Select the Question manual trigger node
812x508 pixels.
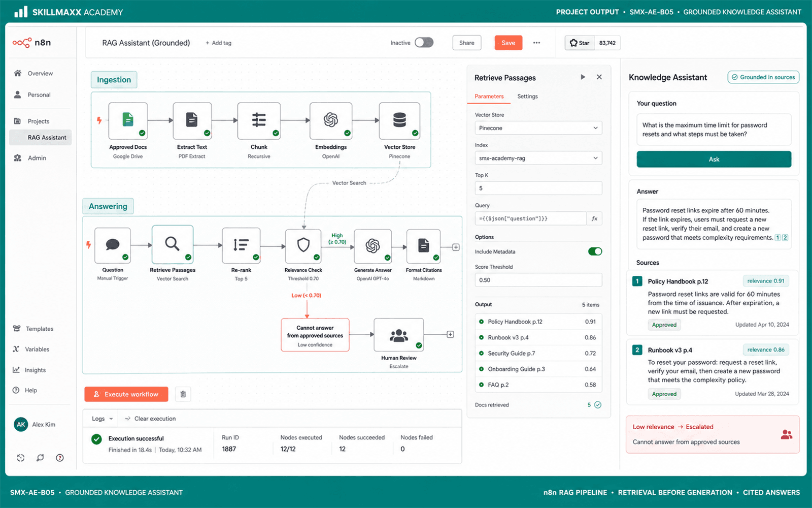click(113, 245)
